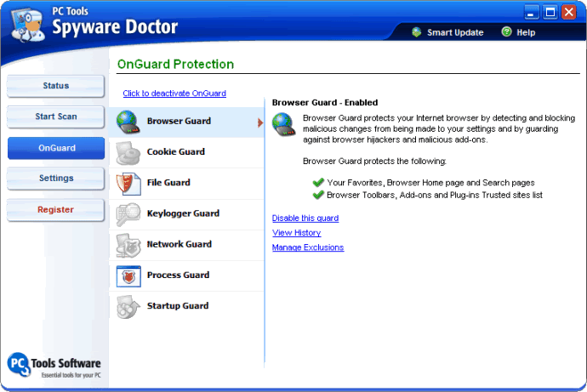
Task: Select File Guard in the guard list
Action: pos(186,184)
